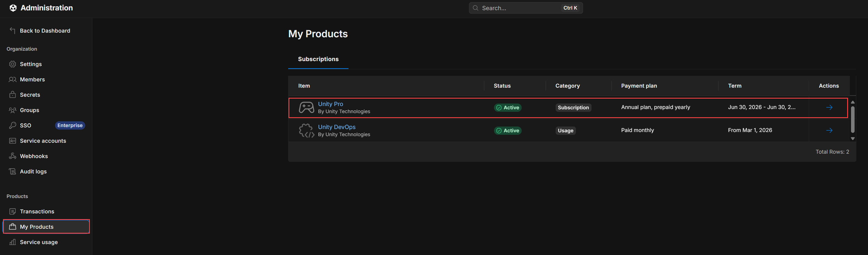The width and height of the screenshot is (868, 255).
Task: Click the Category column header
Action: click(x=567, y=86)
